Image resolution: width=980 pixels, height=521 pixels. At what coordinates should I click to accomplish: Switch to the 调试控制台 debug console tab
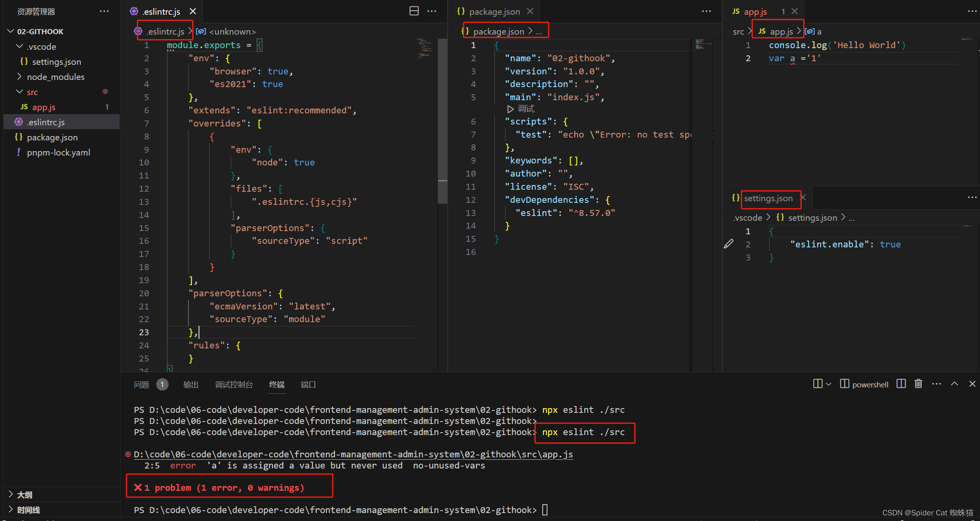click(234, 385)
